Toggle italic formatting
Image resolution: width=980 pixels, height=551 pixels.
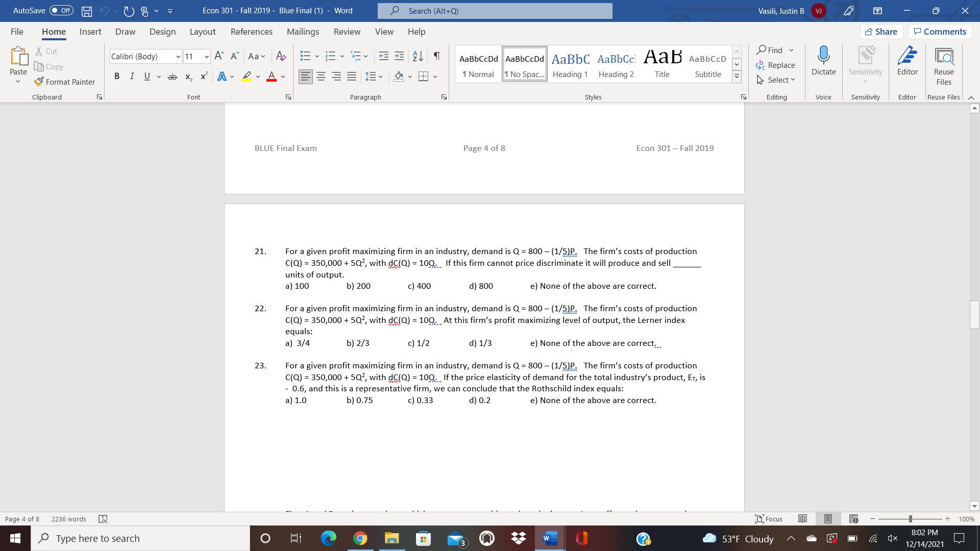(132, 77)
